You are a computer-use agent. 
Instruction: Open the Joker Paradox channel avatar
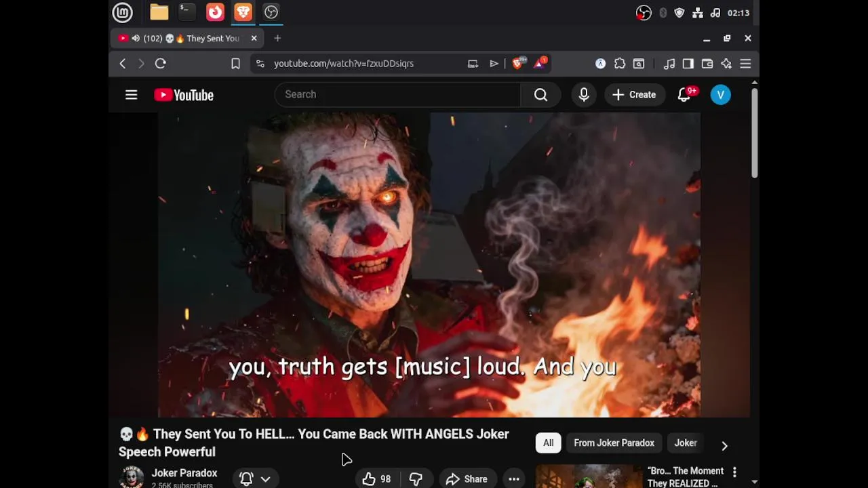132,477
